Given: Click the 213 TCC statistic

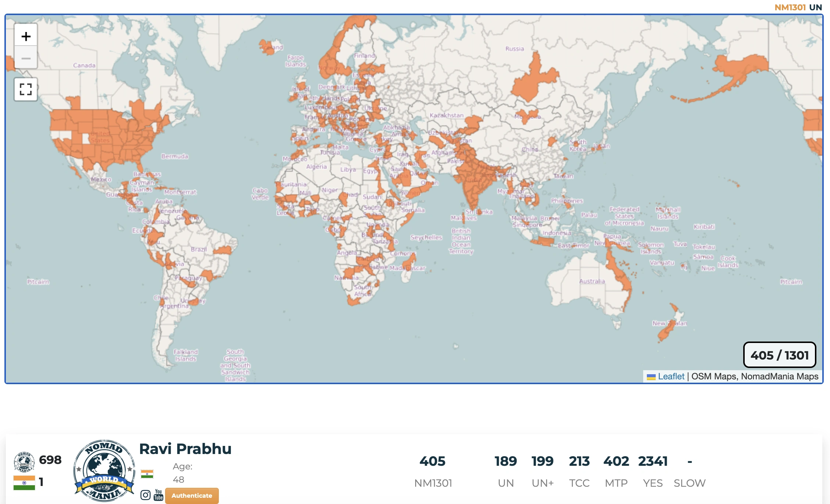Looking at the screenshot, I should [579, 461].
